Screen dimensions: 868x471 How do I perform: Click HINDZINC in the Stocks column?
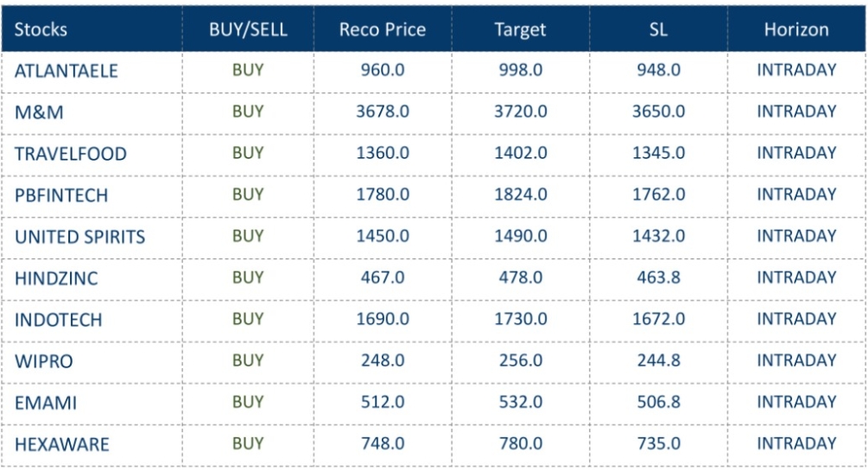tap(58, 278)
